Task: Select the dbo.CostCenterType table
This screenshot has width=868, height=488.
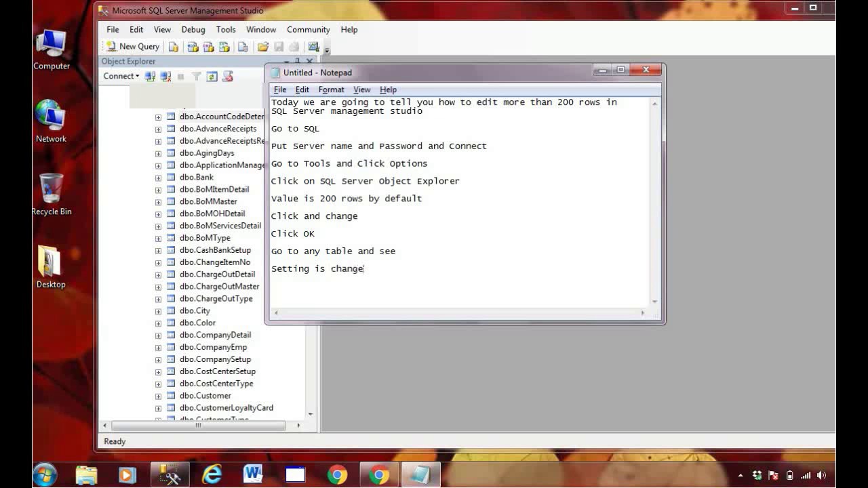Action: point(216,384)
